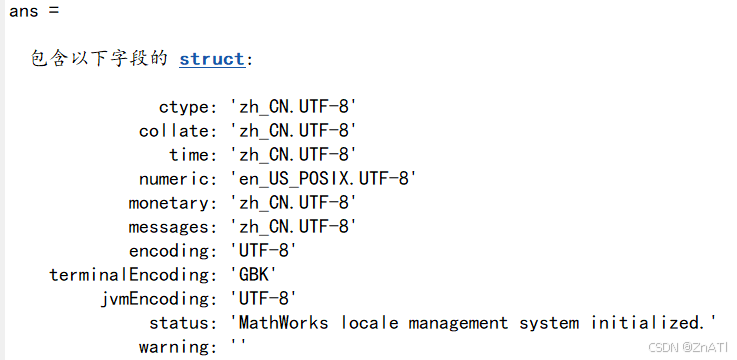
Task: Select the collate value 'zh_CN.UTF-8'
Action: click(293, 131)
